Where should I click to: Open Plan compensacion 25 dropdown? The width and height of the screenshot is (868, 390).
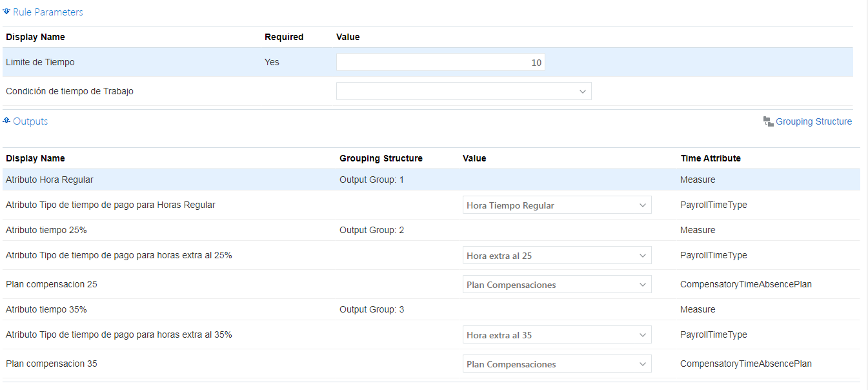click(x=557, y=285)
